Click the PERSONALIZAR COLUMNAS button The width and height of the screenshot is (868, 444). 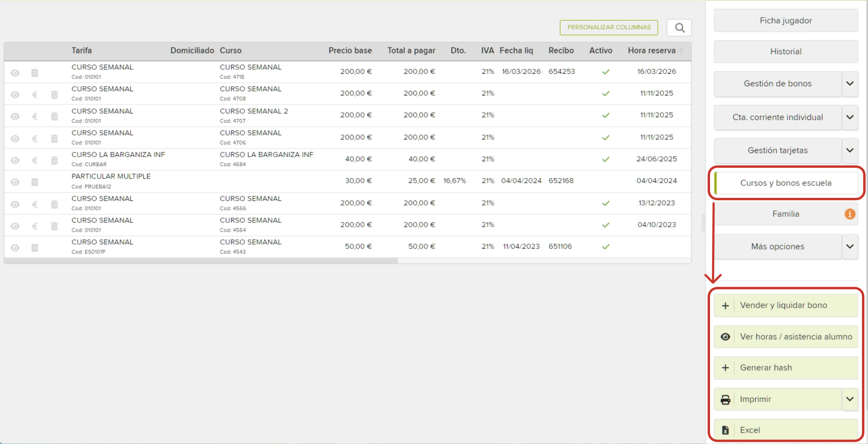pyautogui.click(x=609, y=27)
